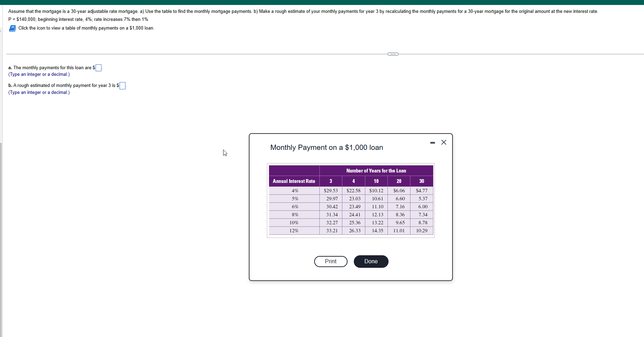
Task: Select the 8% rate 20-year value 8.36
Action: click(x=399, y=215)
